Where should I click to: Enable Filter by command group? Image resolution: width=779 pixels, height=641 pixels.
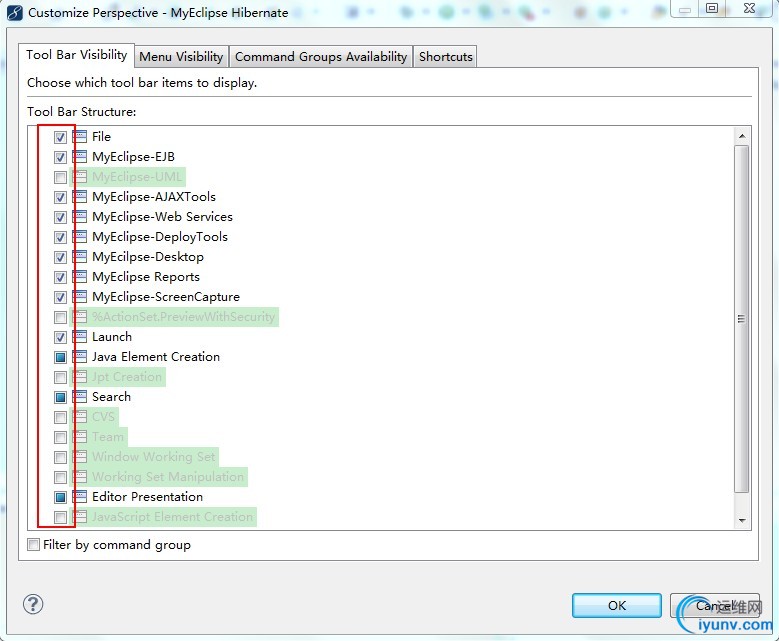(x=33, y=545)
